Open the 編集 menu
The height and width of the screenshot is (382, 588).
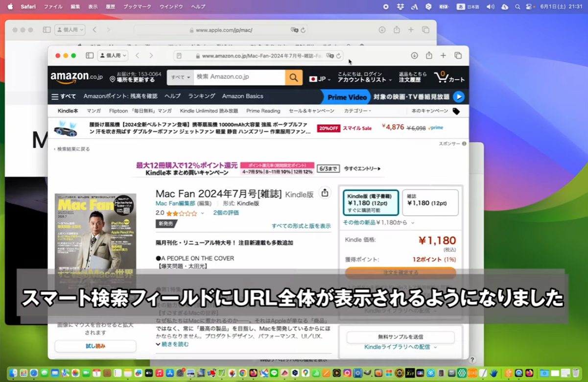[x=75, y=6]
